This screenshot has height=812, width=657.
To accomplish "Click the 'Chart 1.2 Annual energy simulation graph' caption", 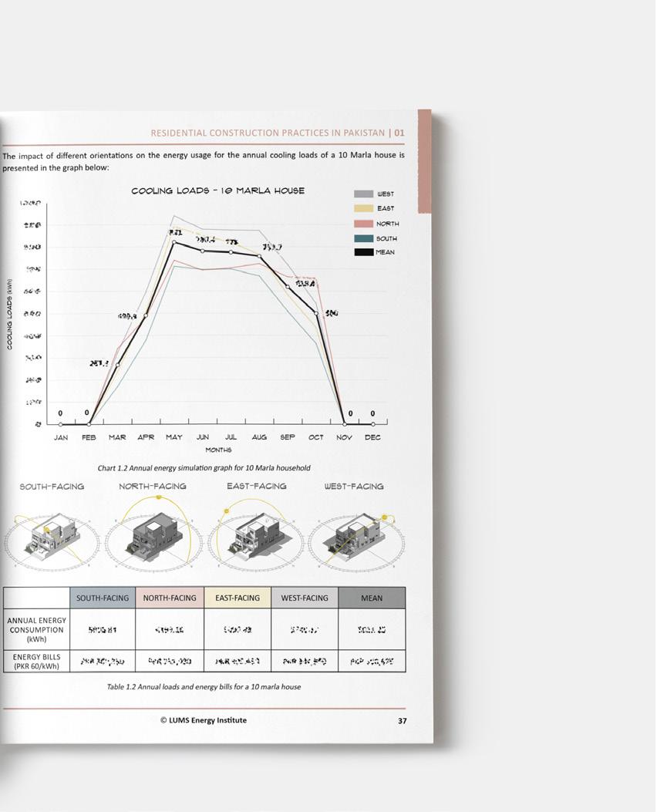I will (204, 467).
